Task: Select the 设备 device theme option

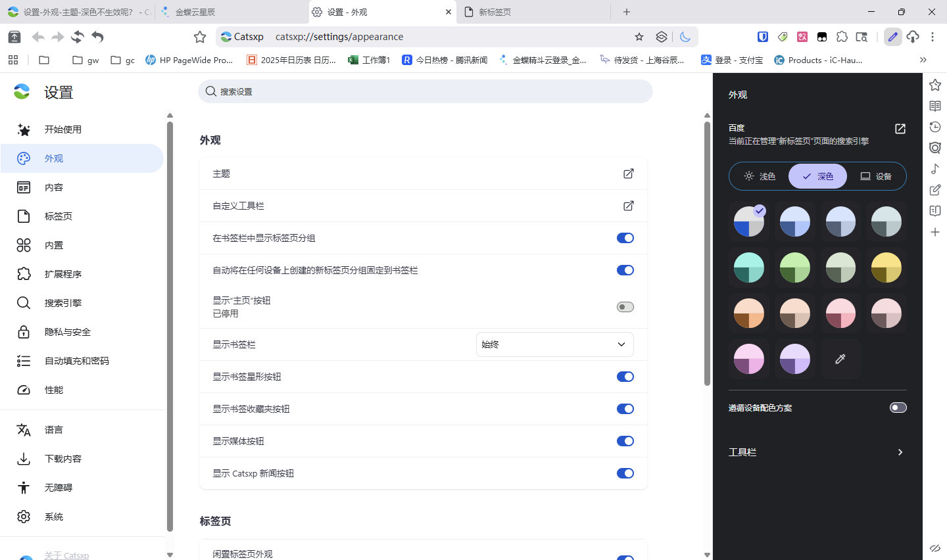Action: (876, 176)
